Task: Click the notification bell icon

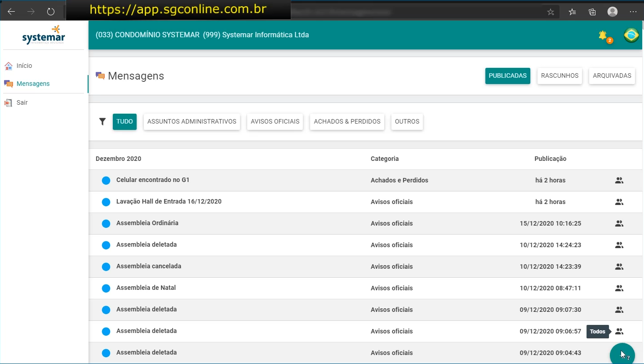Action: pyautogui.click(x=603, y=36)
